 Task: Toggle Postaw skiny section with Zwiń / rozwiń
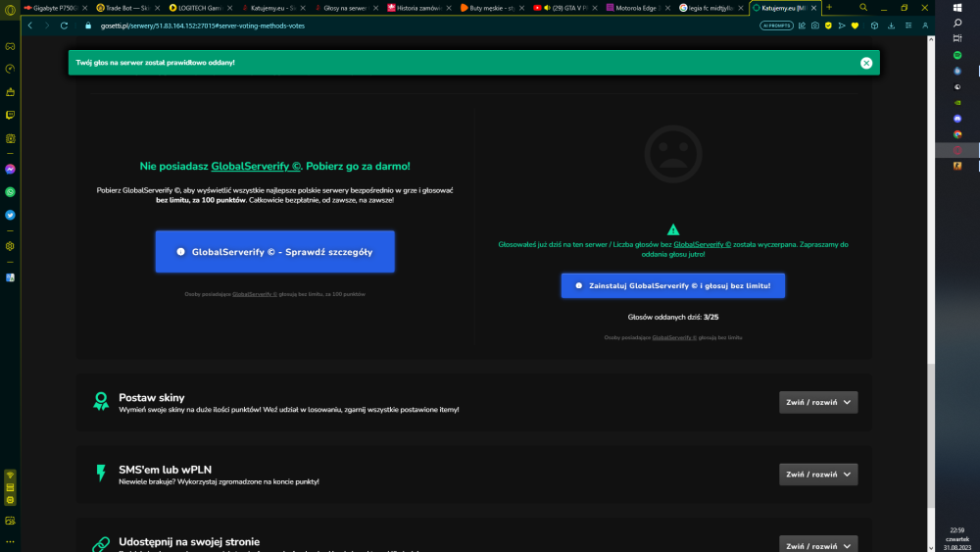point(818,402)
